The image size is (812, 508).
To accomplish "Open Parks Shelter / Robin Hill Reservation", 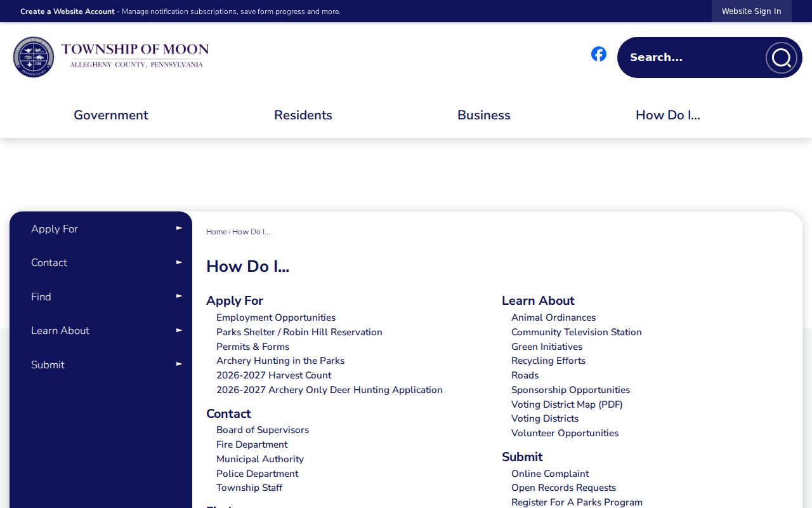I will (299, 332).
